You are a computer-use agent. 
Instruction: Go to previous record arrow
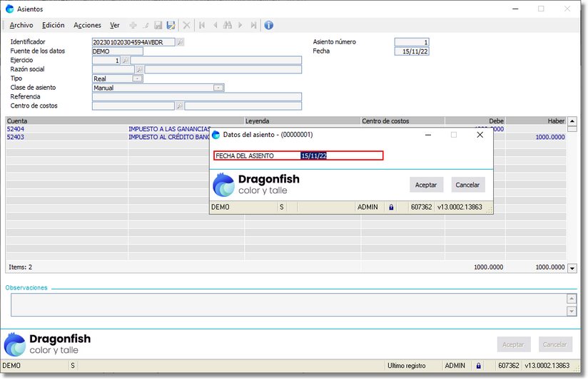pyautogui.click(x=216, y=25)
